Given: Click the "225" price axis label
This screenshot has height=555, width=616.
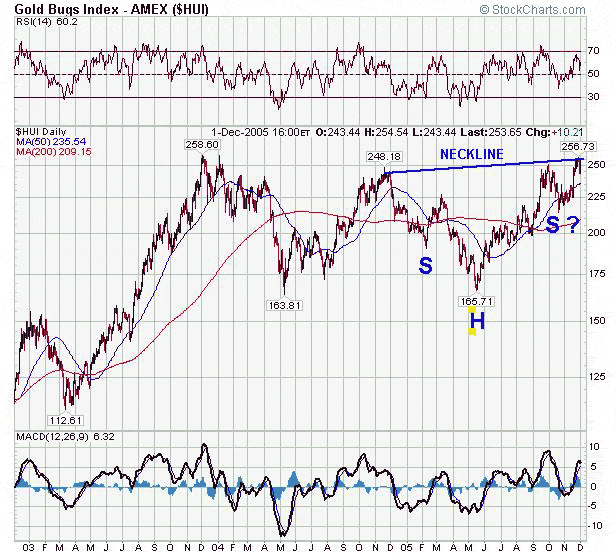Looking at the screenshot, I should 597,196.
